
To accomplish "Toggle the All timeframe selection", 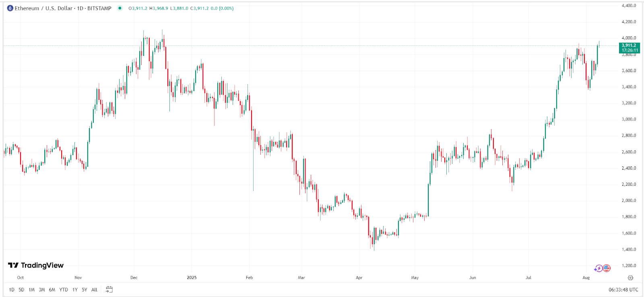I will point(94,289).
